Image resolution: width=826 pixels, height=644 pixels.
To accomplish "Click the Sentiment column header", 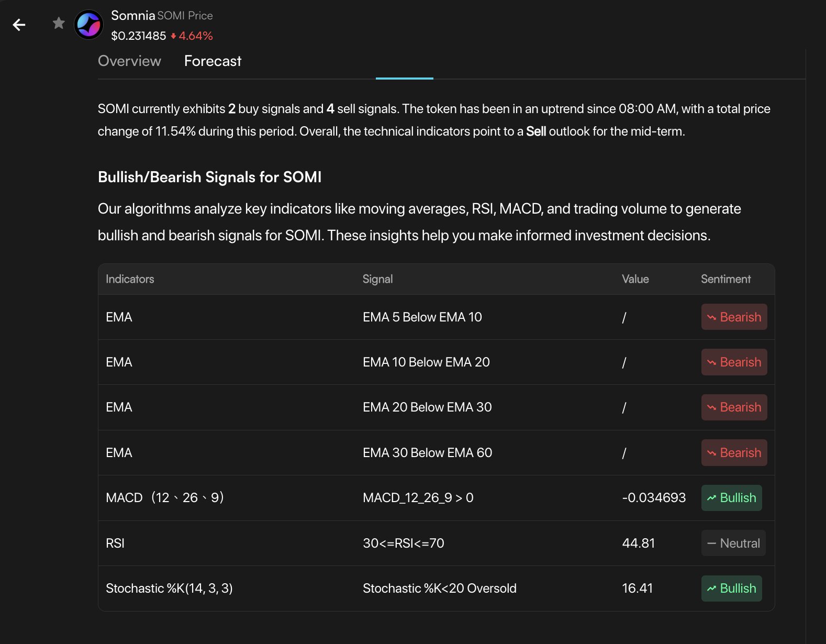I will click(725, 279).
